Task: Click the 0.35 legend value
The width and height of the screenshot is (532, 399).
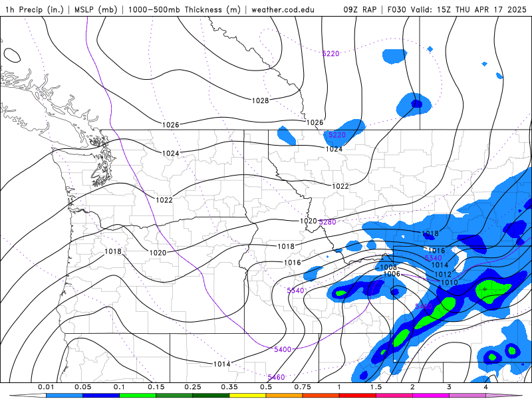Action: point(229,387)
